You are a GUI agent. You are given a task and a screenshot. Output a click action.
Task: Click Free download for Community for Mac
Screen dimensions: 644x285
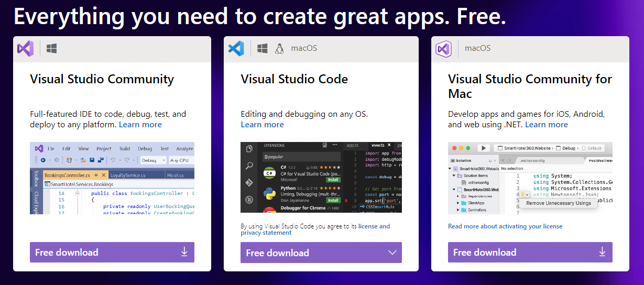(530, 252)
